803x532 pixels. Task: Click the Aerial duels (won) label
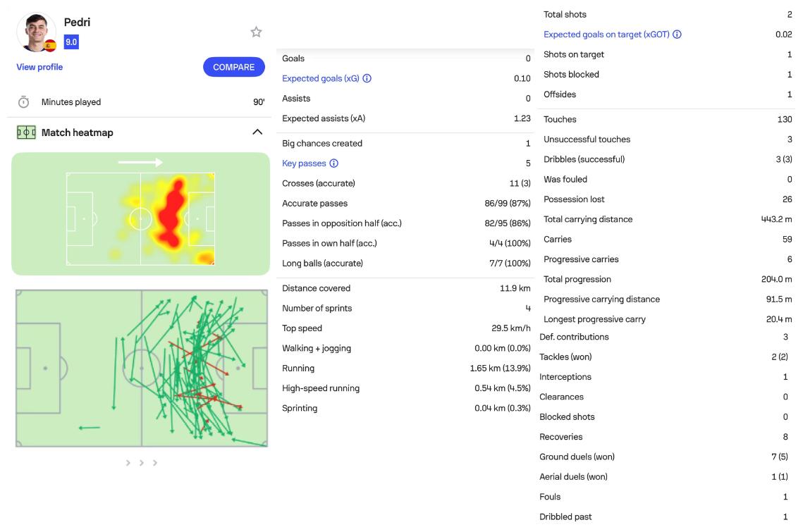[574, 477]
